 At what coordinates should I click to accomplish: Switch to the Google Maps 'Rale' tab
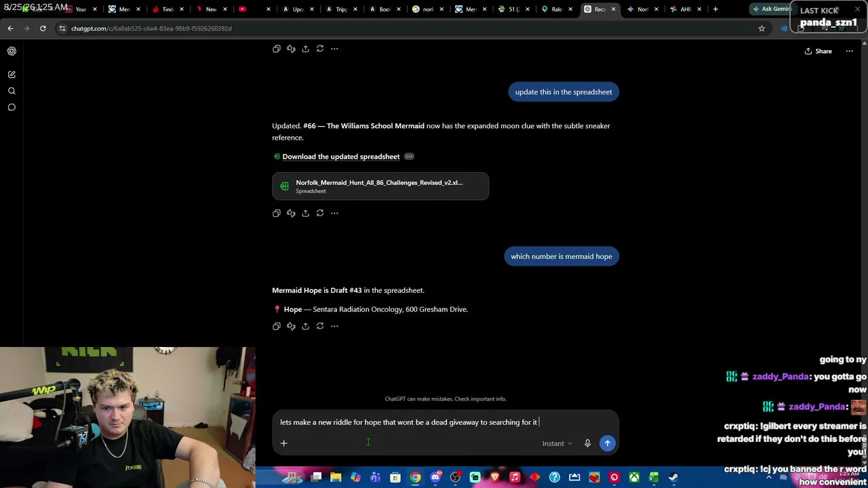point(556,9)
